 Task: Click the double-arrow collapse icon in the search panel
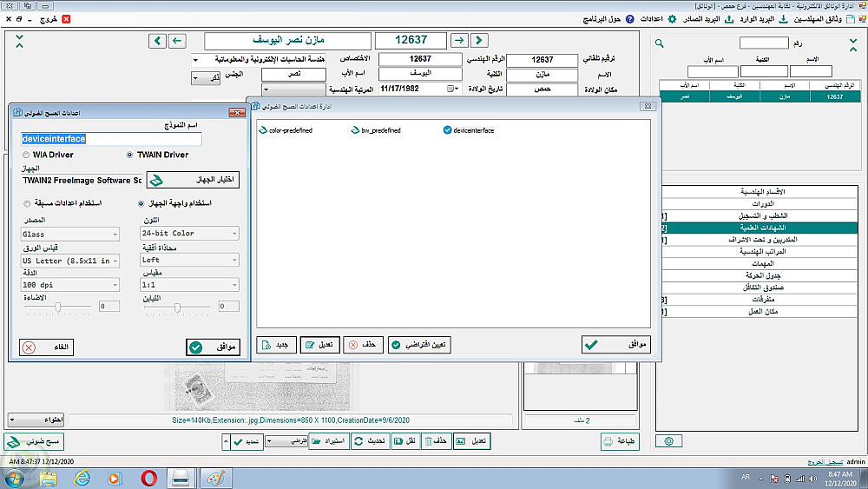tap(853, 45)
